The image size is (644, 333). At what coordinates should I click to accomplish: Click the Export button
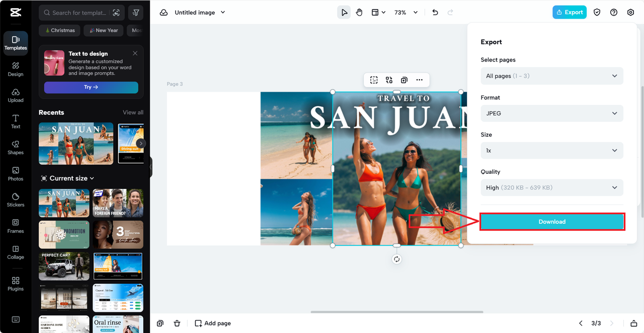(570, 13)
